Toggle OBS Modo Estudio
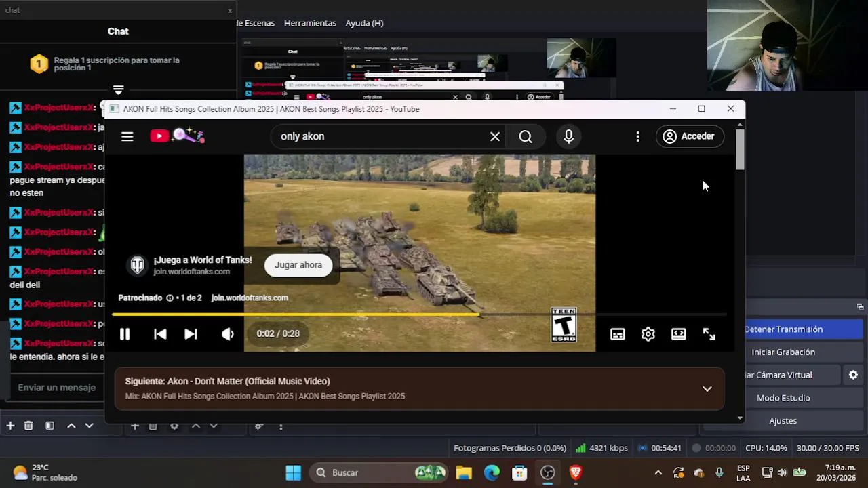The width and height of the screenshot is (868, 488). (x=783, y=398)
